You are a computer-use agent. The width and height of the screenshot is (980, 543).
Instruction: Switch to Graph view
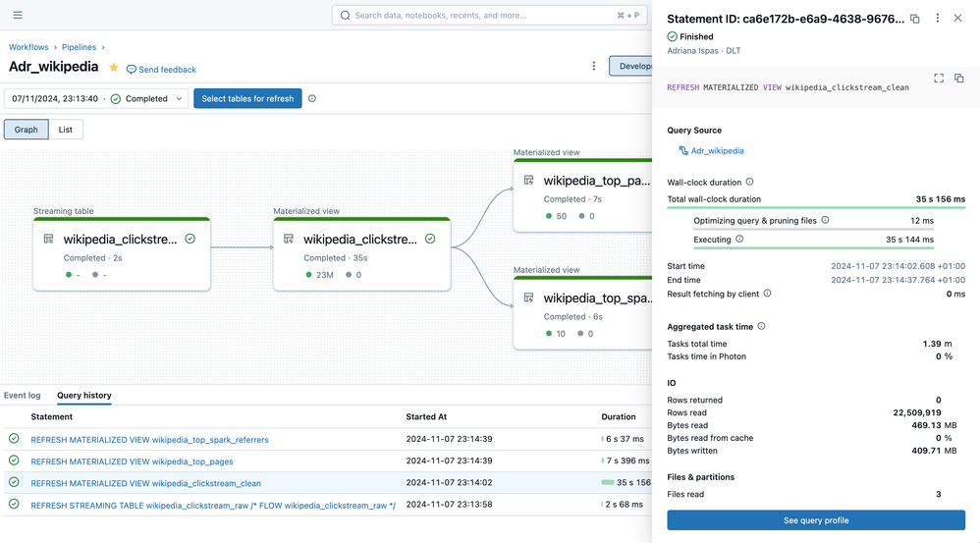27,130
